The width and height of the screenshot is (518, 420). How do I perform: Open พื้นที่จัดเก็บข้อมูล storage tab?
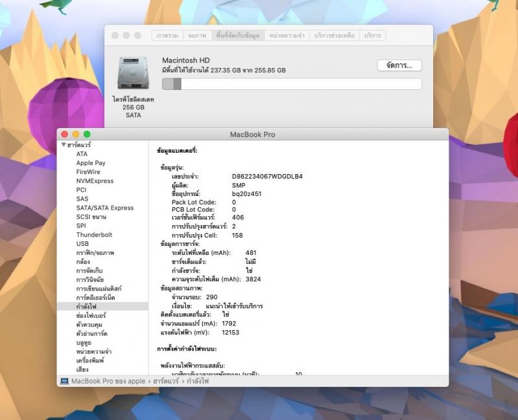coord(238,36)
